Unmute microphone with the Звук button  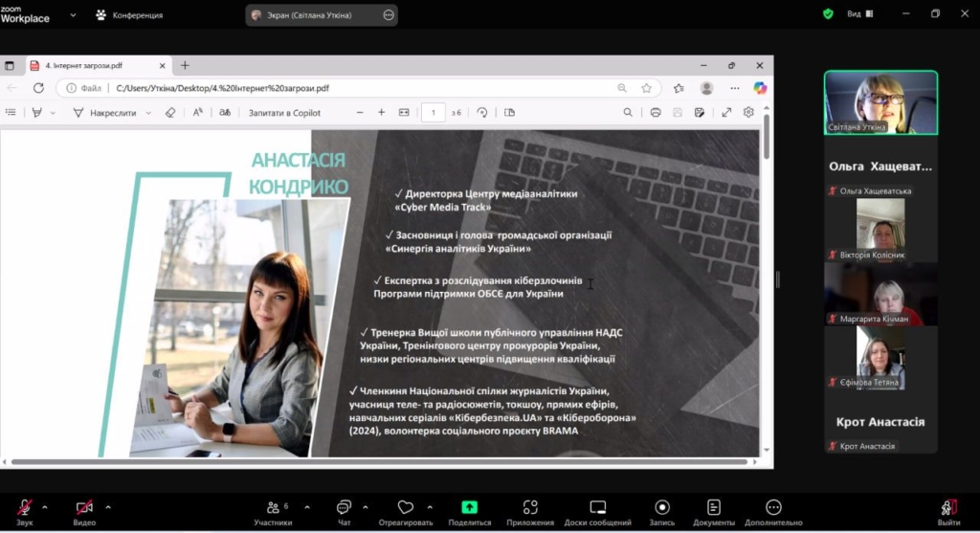[24, 508]
